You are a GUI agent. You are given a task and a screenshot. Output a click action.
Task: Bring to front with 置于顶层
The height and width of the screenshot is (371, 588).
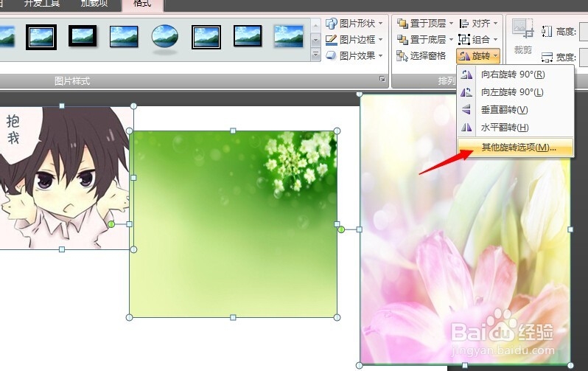[421, 24]
